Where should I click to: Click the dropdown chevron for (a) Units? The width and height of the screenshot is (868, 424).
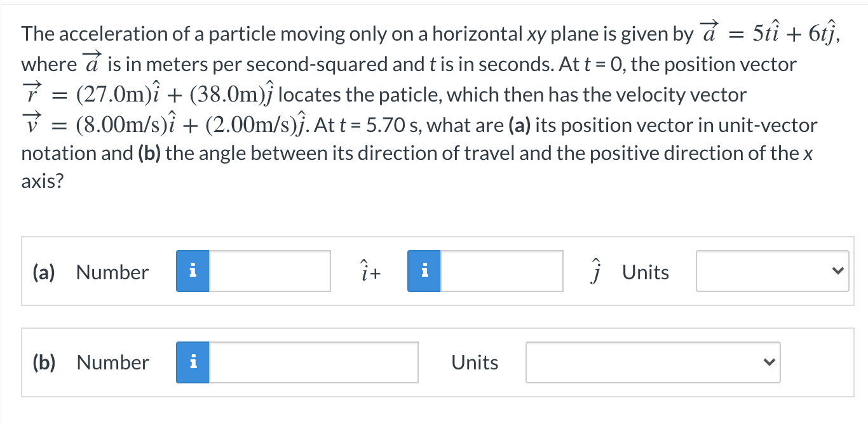click(x=839, y=272)
